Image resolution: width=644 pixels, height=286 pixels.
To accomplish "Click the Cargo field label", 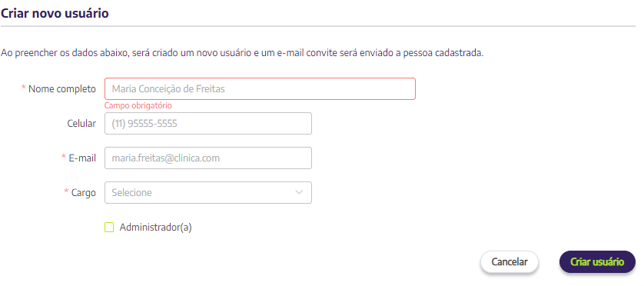I will [83, 193].
